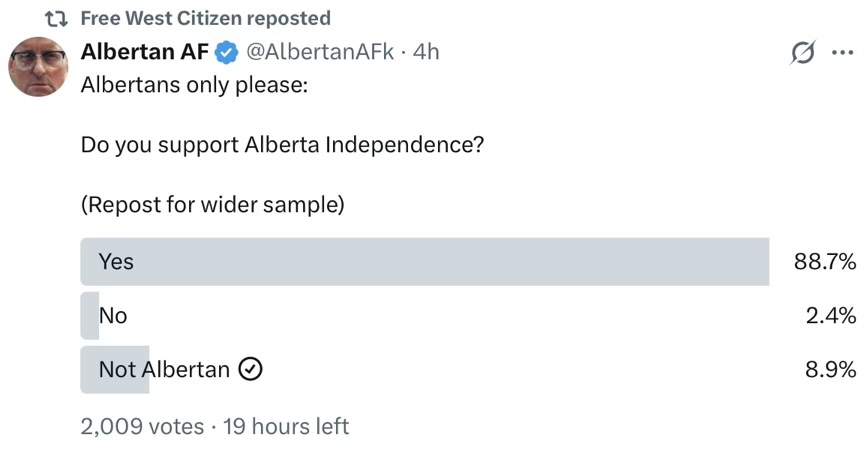This screenshot has height=450, width=867.
Task: Click the 88.7% result for Yes
Action: tap(825, 262)
